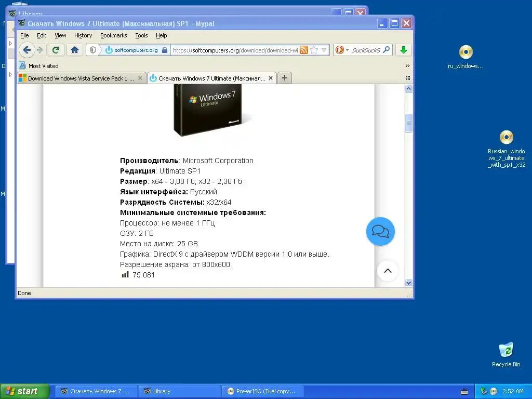Click the ОЗУ: 2 ГБ line
The width and height of the screenshot is (532, 399).
click(x=137, y=233)
